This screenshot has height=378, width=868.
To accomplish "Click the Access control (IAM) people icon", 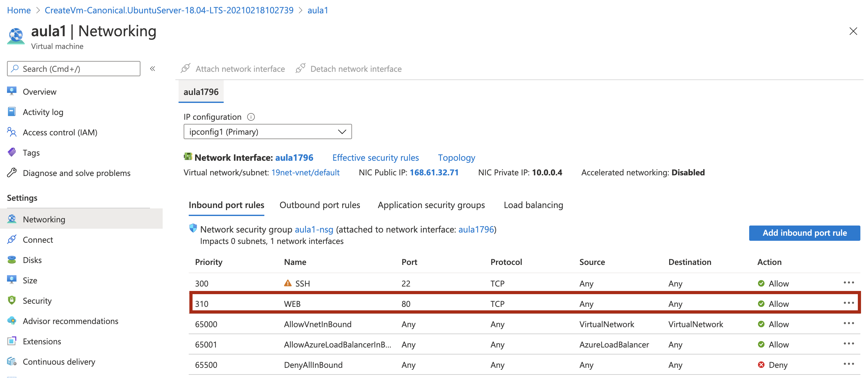I will click(x=12, y=132).
